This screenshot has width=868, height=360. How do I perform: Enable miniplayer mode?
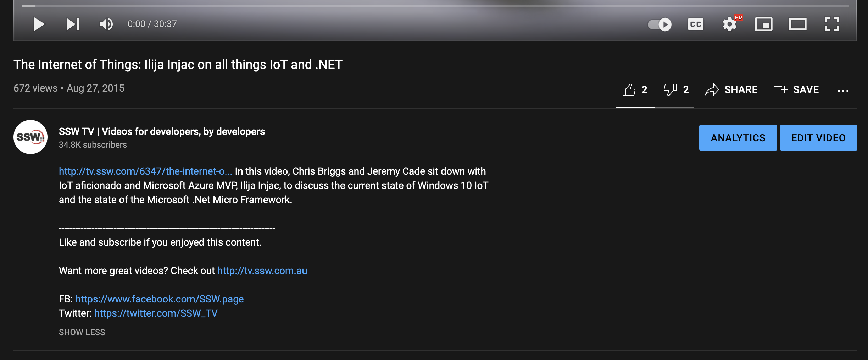tap(763, 24)
